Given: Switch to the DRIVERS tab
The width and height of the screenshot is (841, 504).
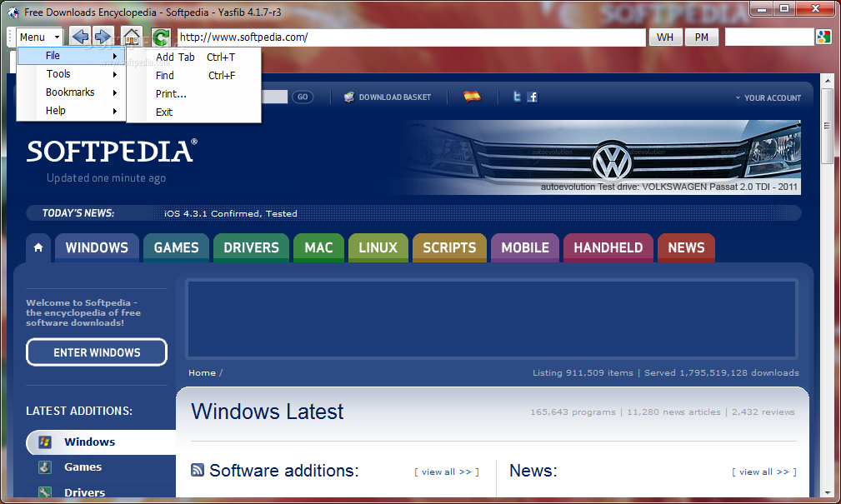Looking at the screenshot, I should (251, 247).
